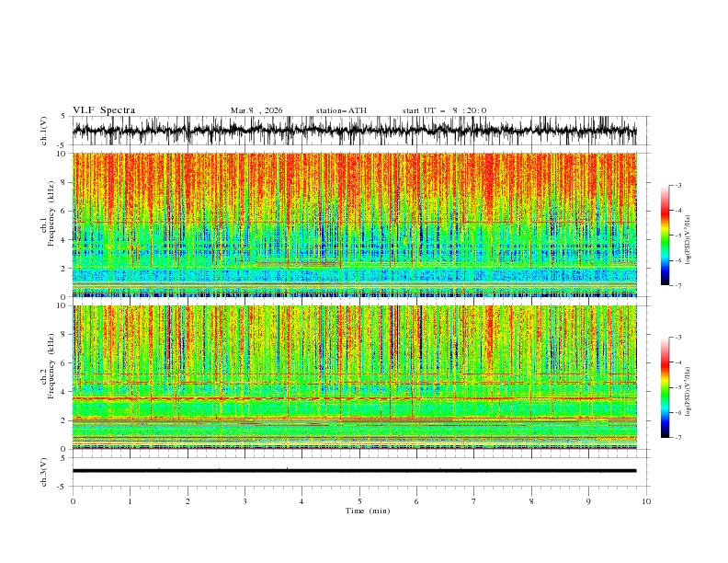The image size is (728, 563).
Task: Click the ch.1 frequency tick label 2
Action: (x=64, y=269)
